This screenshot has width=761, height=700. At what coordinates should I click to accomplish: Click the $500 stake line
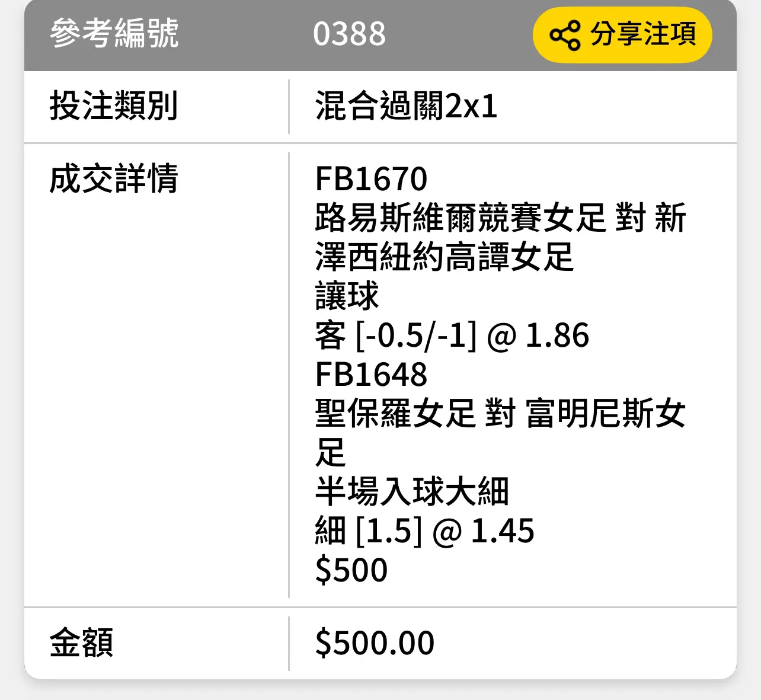pyautogui.click(x=351, y=570)
